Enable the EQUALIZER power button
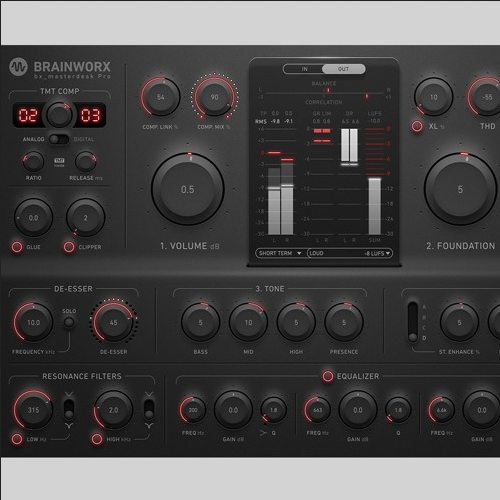Viewport: 500px width, 500px height. tap(328, 376)
